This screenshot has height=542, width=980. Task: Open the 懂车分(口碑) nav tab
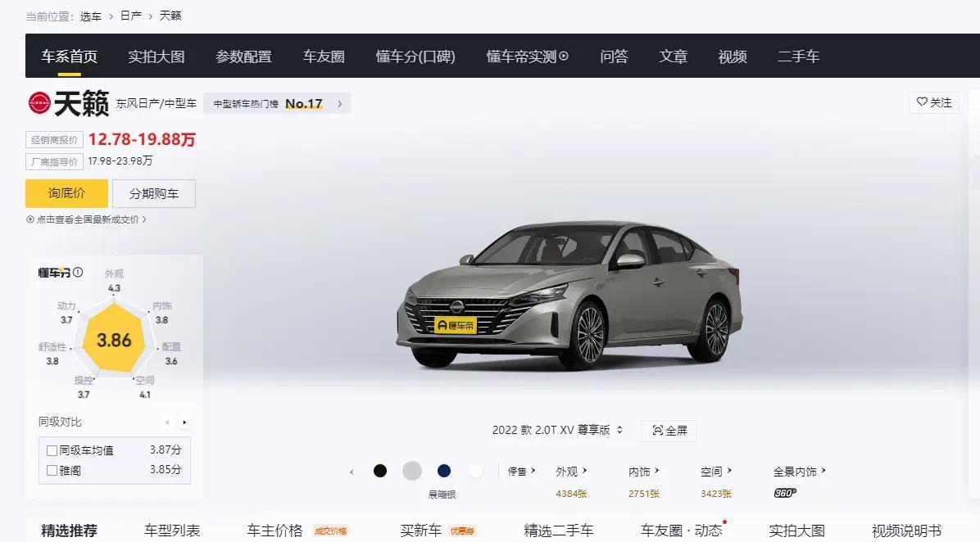415,56
